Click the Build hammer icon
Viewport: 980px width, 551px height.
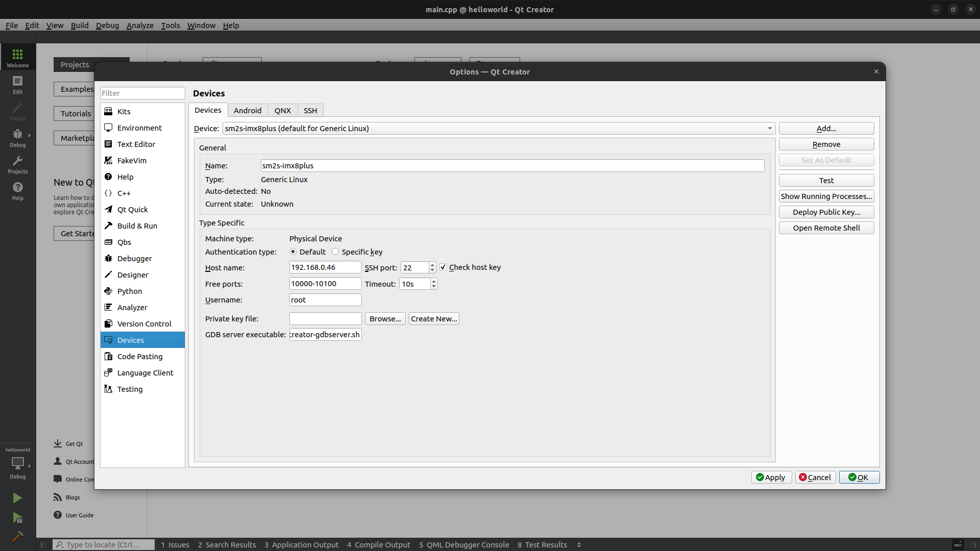[x=17, y=536]
